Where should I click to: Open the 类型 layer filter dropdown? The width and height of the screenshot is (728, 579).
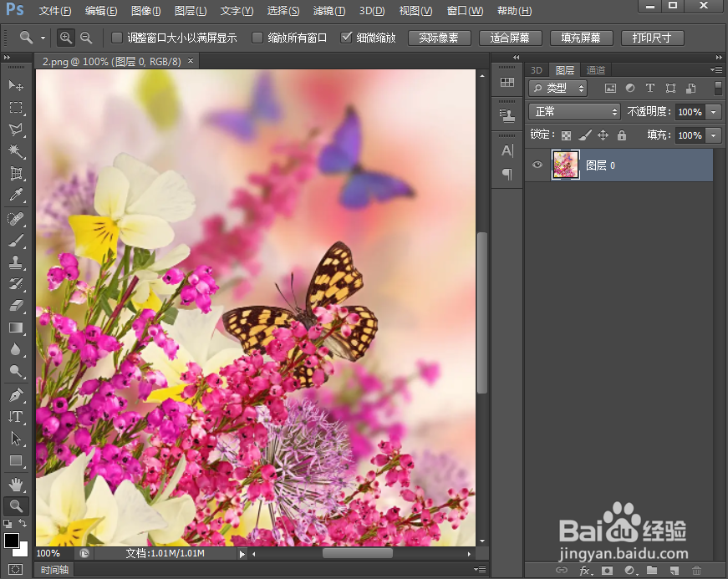(x=558, y=89)
